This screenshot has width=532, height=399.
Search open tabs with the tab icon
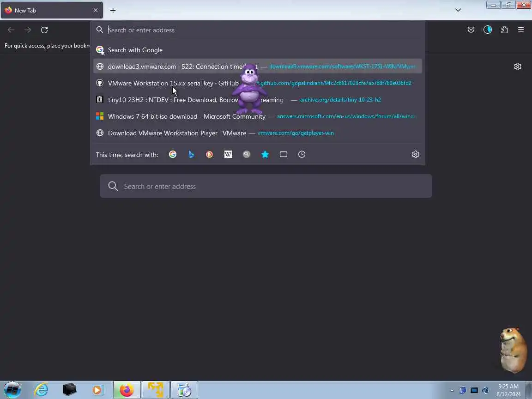[283, 154]
